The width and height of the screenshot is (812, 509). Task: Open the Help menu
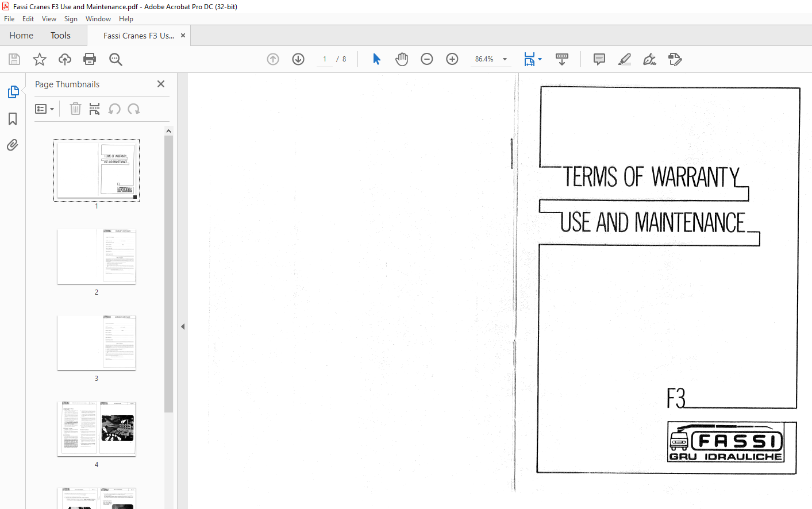(126, 19)
